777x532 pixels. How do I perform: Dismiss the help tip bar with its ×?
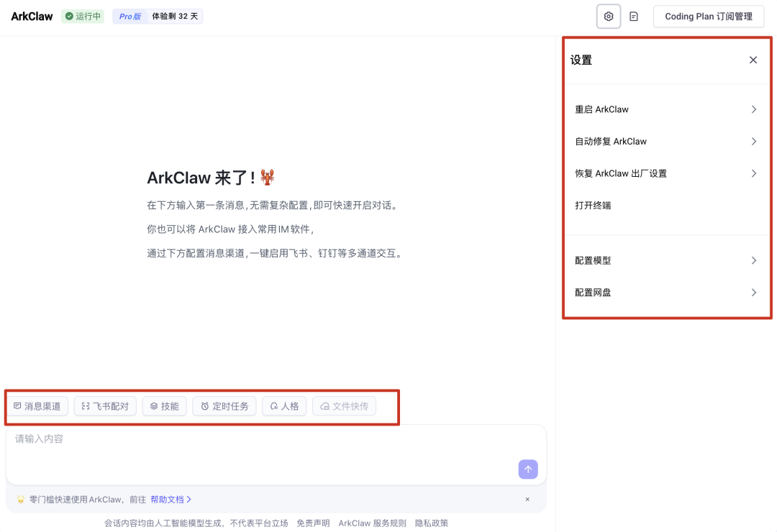(527, 499)
